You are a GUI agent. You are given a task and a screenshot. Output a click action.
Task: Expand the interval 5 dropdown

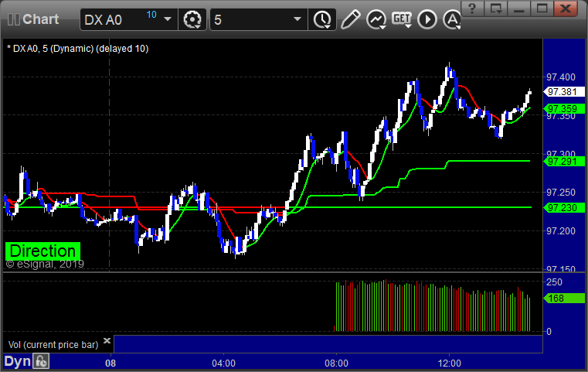coord(297,19)
